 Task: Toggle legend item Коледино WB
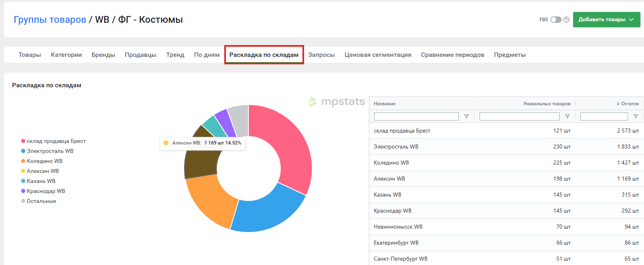point(42,161)
